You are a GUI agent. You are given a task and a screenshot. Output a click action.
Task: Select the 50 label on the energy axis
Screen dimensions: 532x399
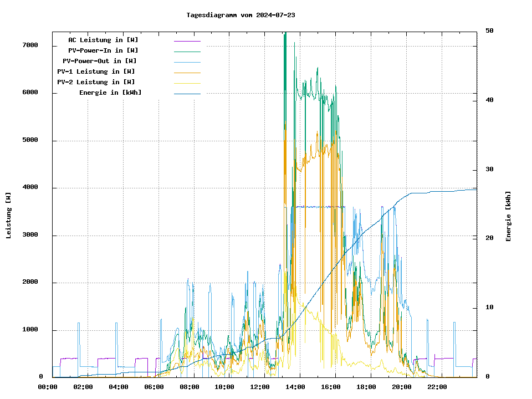pyautogui.click(x=489, y=31)
